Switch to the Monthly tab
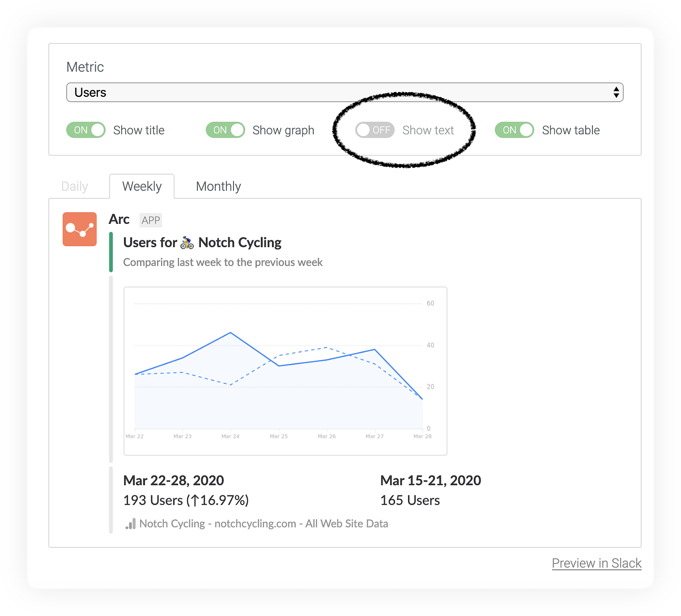This screenshot has width=681, height=616. (218, 186)
